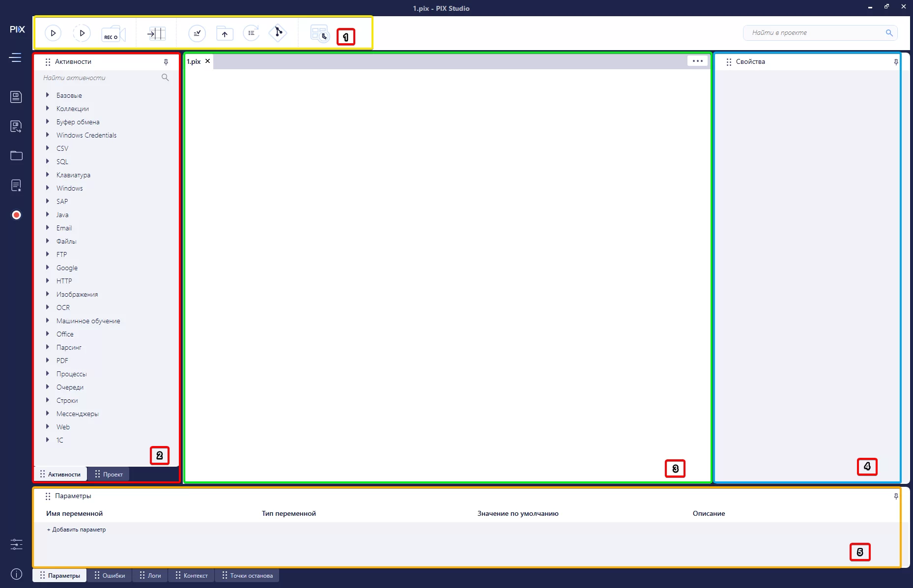Open the folder icon in left sidebar
Screen dimensions: 913x588
pyautogui.click(x=16, y=156)
